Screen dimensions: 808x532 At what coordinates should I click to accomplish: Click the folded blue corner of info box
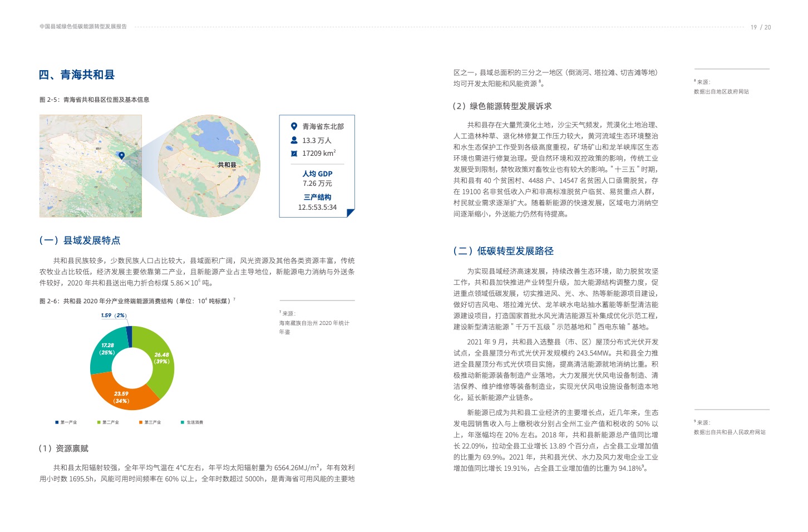click(x=351, y=213)
